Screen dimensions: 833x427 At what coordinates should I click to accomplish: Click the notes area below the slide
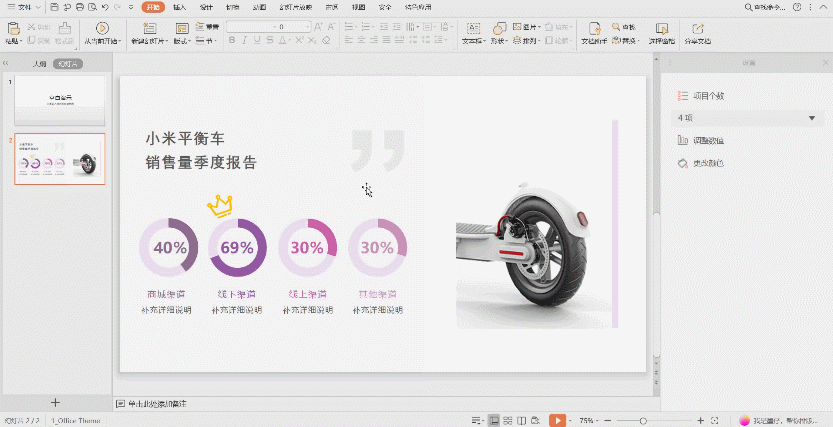pos(380,403)
